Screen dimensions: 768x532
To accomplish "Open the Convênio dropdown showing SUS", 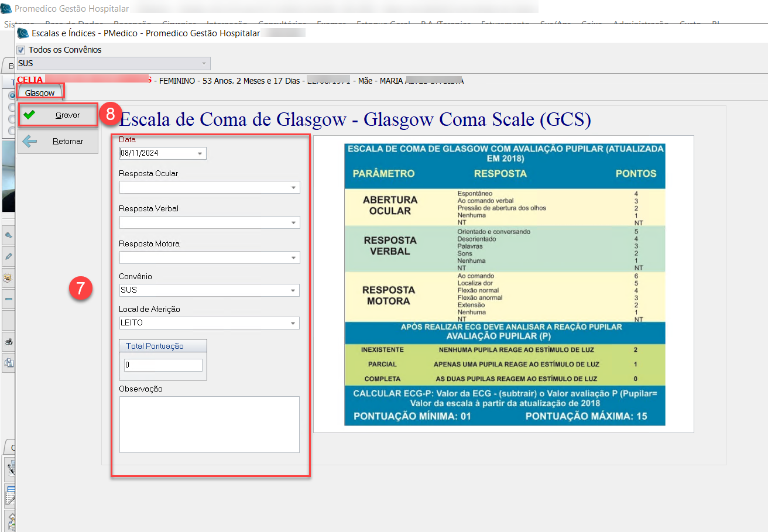I will tap(293, 290).
